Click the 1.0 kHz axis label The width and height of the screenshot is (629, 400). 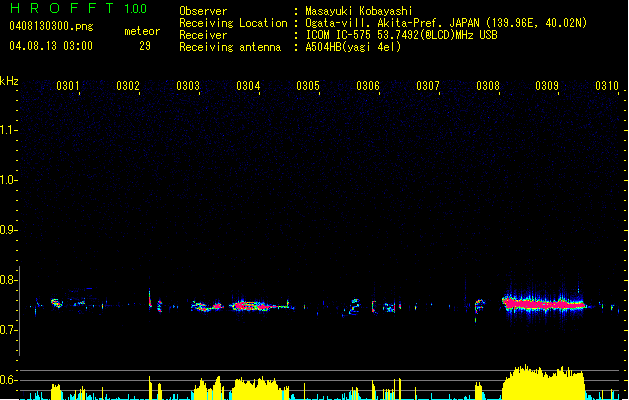7,180
